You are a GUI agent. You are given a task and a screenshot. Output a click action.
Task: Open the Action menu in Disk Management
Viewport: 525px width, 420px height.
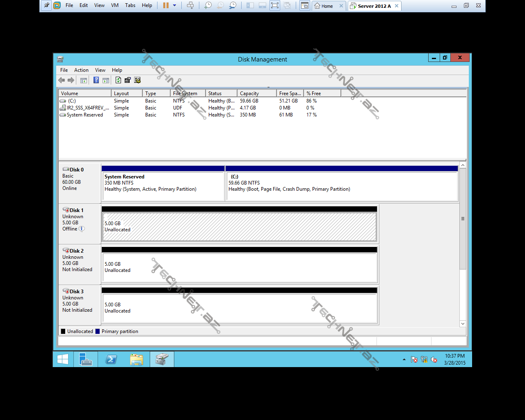click(81, 70)
